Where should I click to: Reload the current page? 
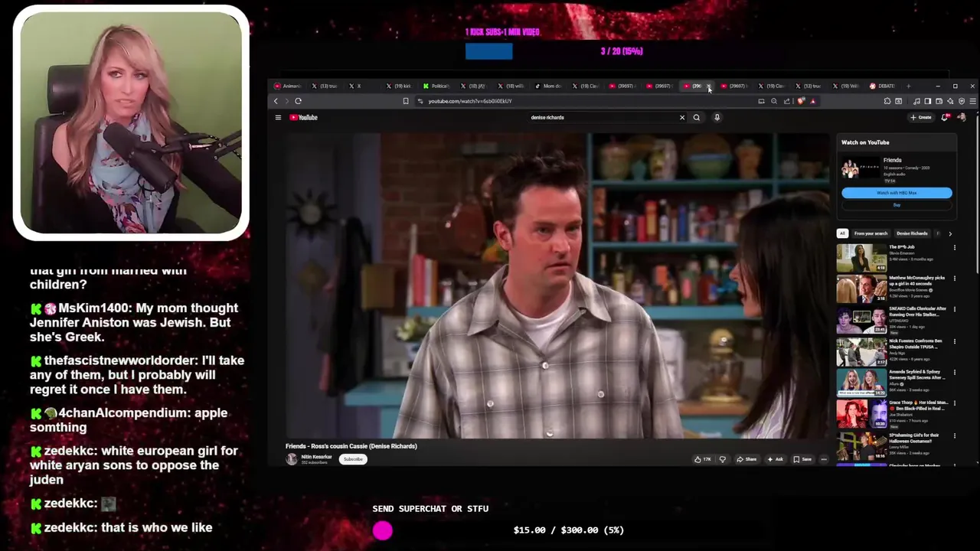(298, 101)
